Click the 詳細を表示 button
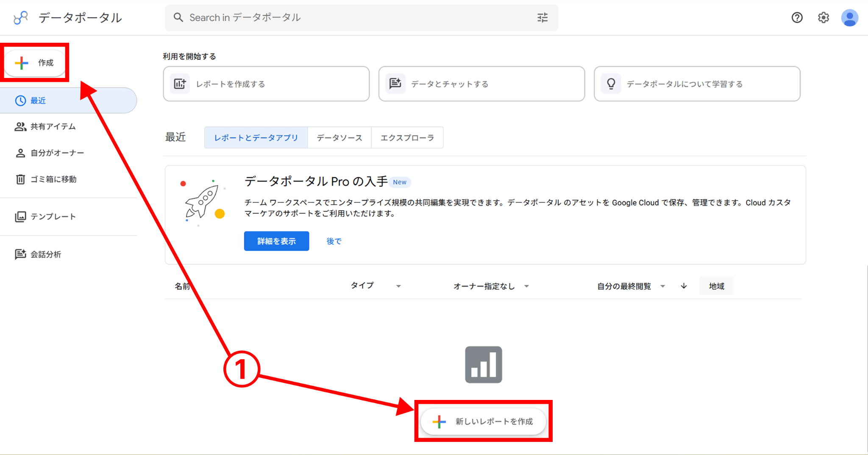 (276, 241)
